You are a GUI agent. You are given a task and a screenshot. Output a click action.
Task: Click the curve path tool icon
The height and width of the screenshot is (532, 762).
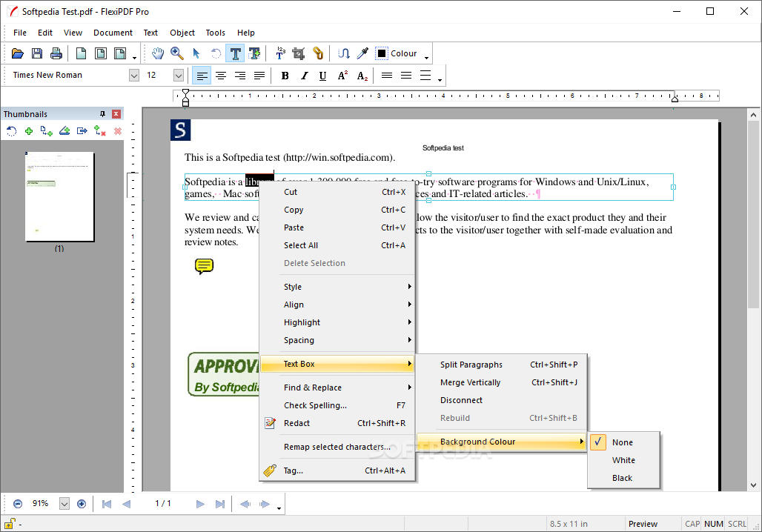coord(344,53)
